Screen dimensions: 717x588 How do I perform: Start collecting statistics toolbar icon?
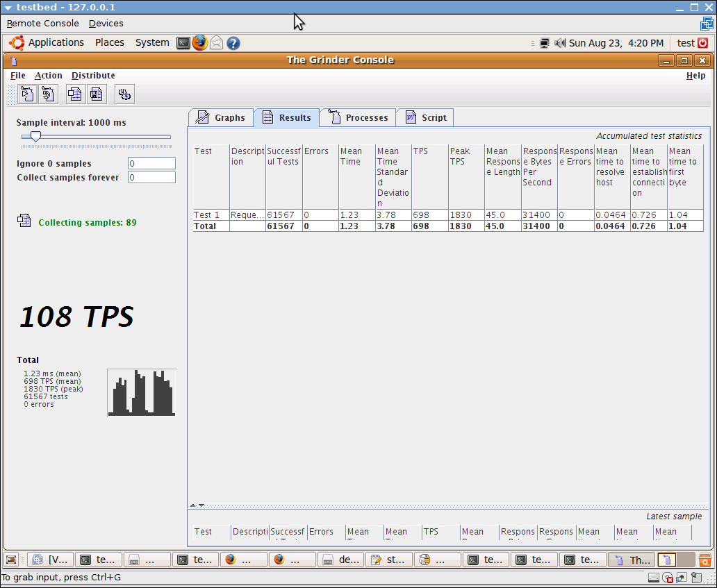tap(74, 94)
